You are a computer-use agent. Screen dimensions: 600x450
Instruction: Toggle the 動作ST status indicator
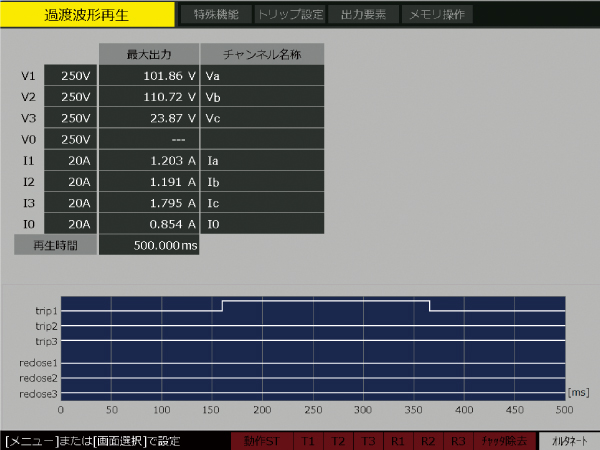pos(261,441)
